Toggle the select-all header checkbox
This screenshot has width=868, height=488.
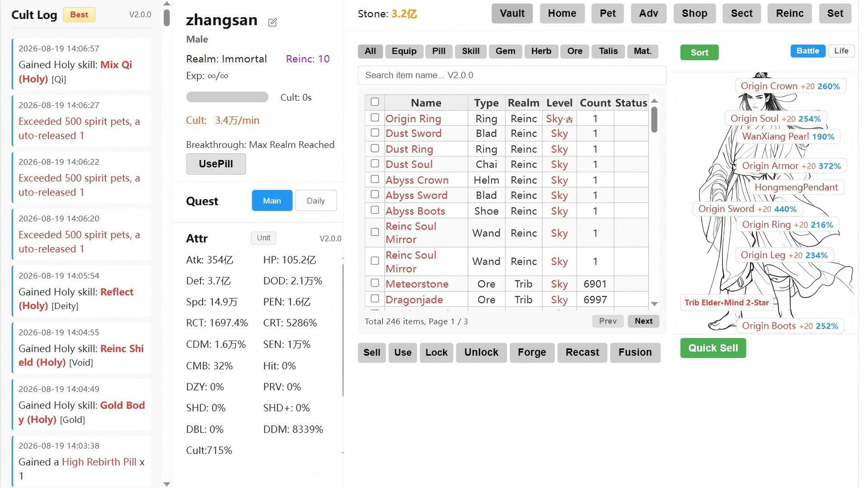[x=375, y=102]
